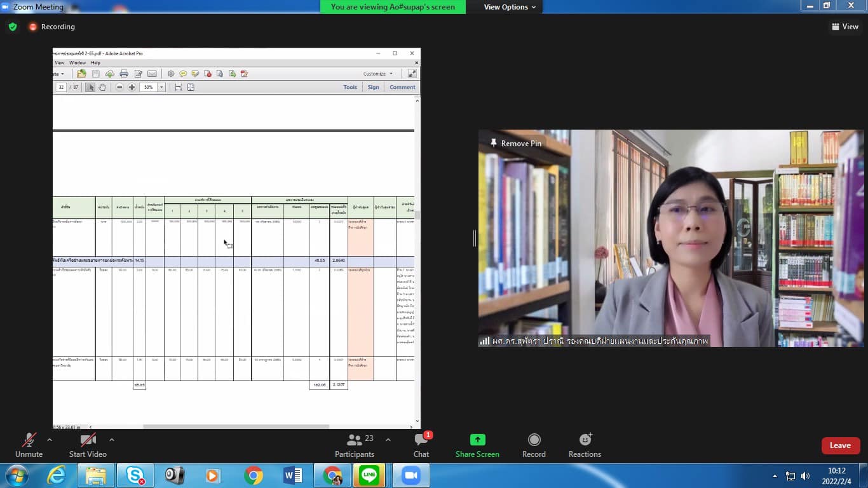The width and height of the screenshot is (868, 488).
Task: Switch layout with the View button
Action: coord(845,27)
